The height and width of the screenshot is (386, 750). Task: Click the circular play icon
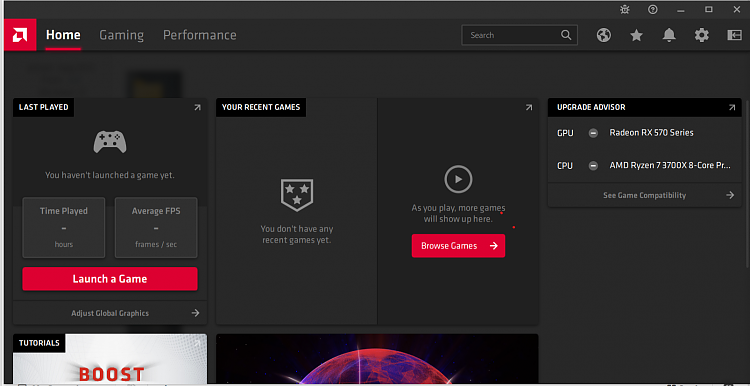[x=458, y=179]
